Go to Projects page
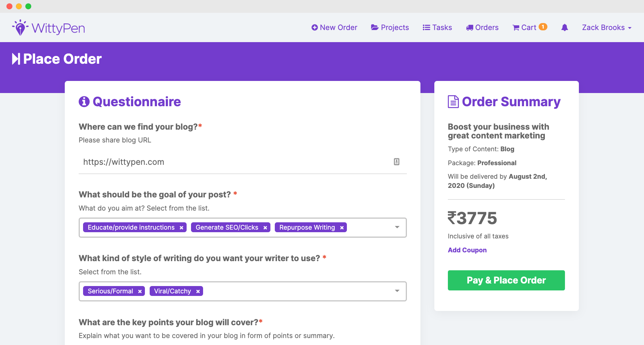Viewport: 644px width, 345px height. tap(390, 27)
